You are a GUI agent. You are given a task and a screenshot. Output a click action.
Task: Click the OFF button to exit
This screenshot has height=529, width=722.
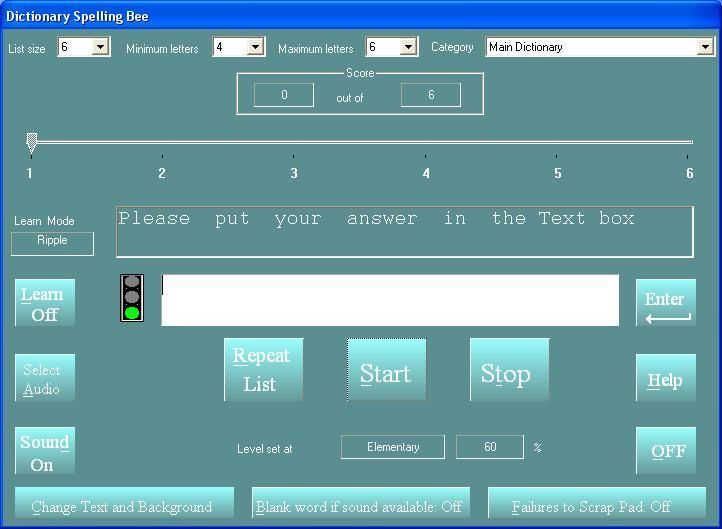tap(665, 451)
